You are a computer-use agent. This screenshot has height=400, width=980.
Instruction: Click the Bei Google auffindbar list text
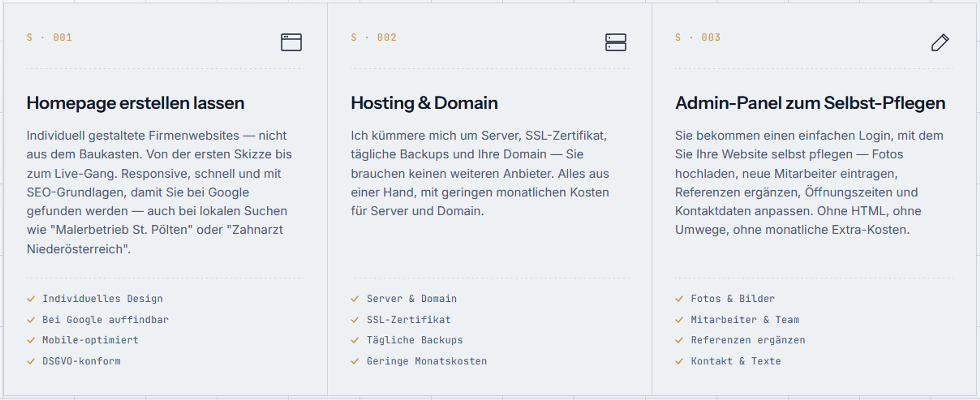tap(105, 320)
